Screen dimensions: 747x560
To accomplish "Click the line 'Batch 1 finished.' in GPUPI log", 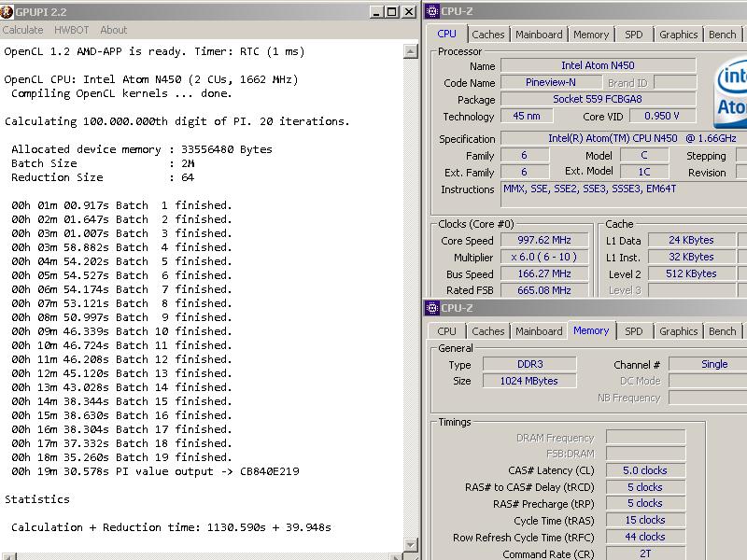I will pos(121,205).
